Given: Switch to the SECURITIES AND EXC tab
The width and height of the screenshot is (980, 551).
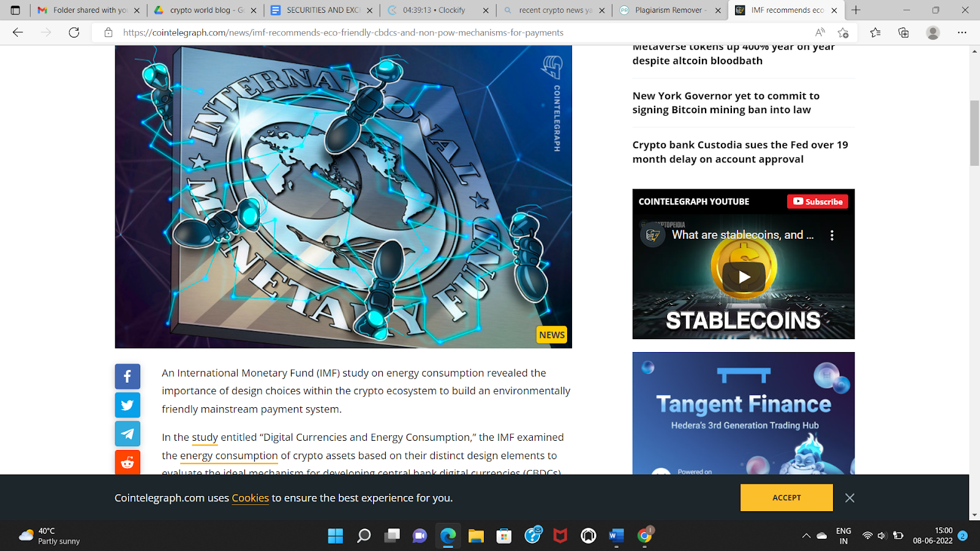Looking at the screenshot, I should point(322,10).
